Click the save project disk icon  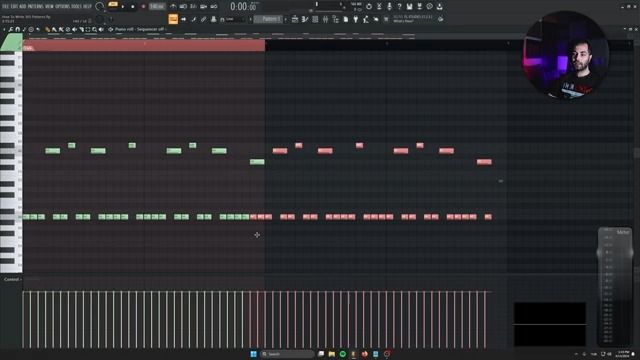[409, 7]
